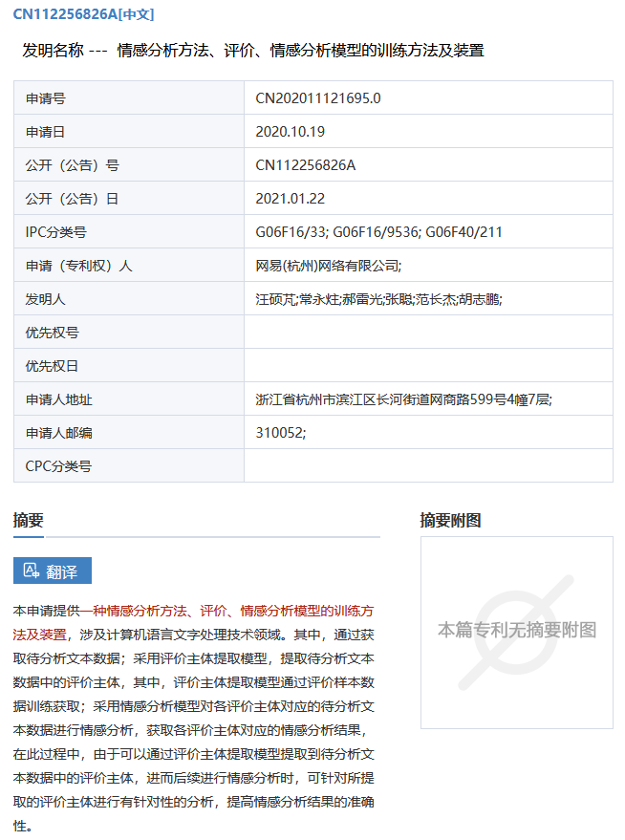This screenshot has height=840, width=625.
Task: Select inventor list starting with 汪硕芃
Action: coord(378,299)
